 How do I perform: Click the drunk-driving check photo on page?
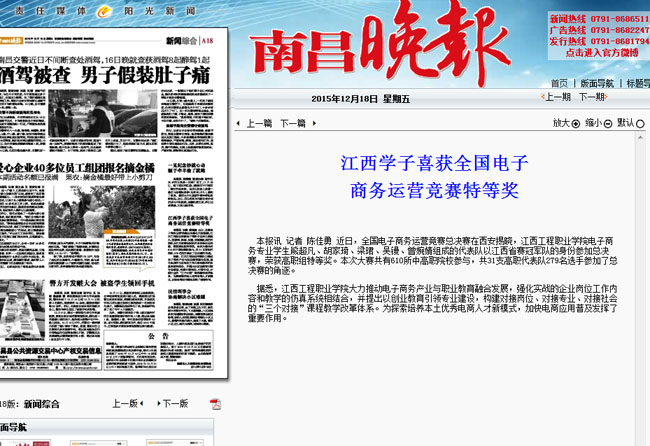point(103,113)
